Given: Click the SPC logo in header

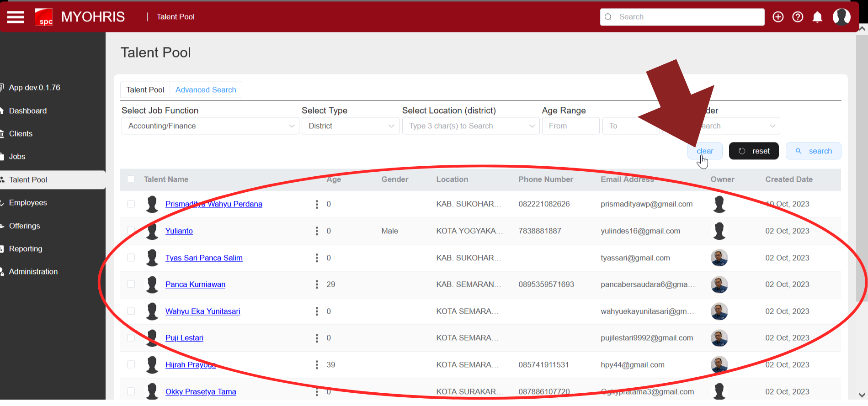Looking at the screenshot, I should pos(44,17).
